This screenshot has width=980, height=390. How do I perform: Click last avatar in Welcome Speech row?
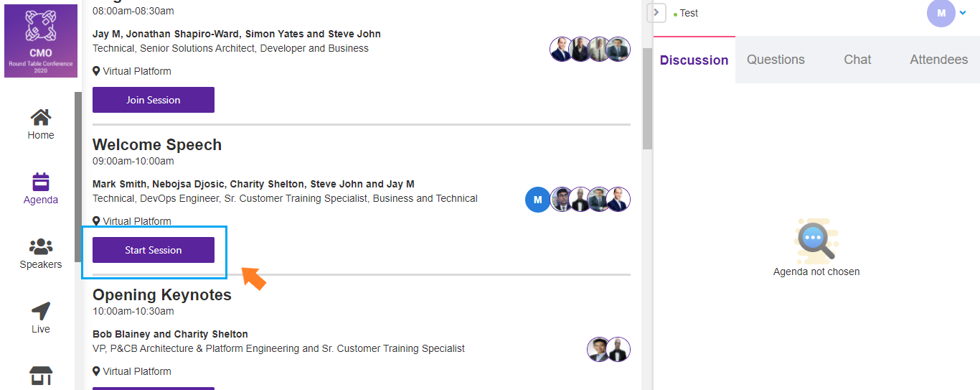(x=618, y=200)
